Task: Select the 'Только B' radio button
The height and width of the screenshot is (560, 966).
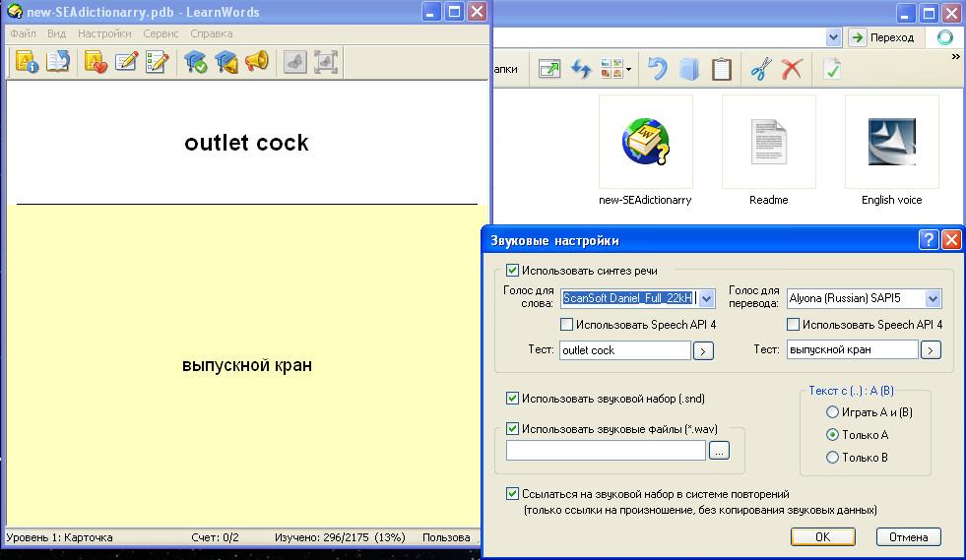Action: (833, 458)
